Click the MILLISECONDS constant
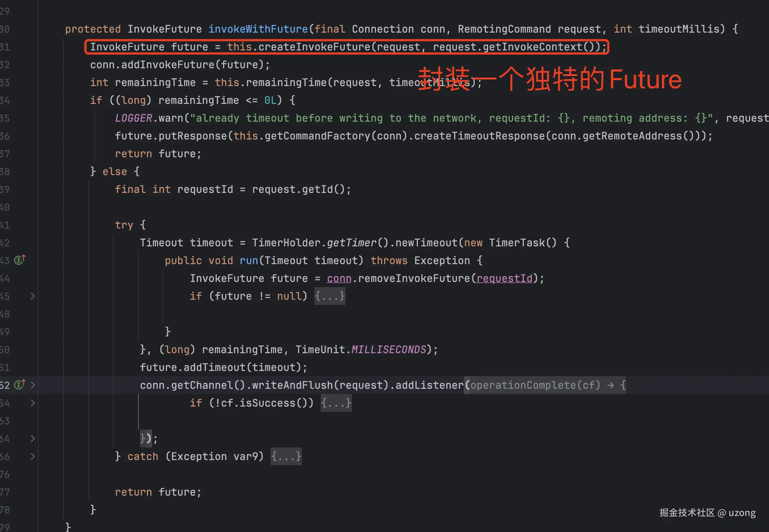This screenshot has height=532, width=769. [389, 349]
